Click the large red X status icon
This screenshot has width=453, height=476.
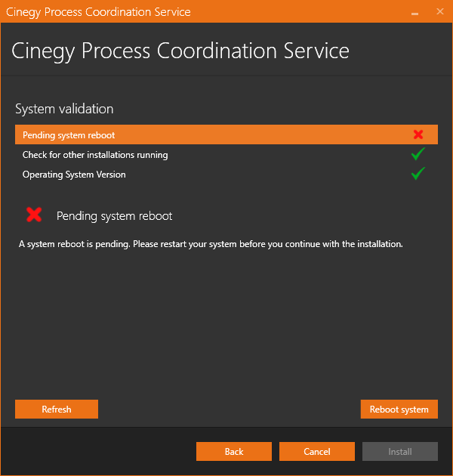coord(34,215)
